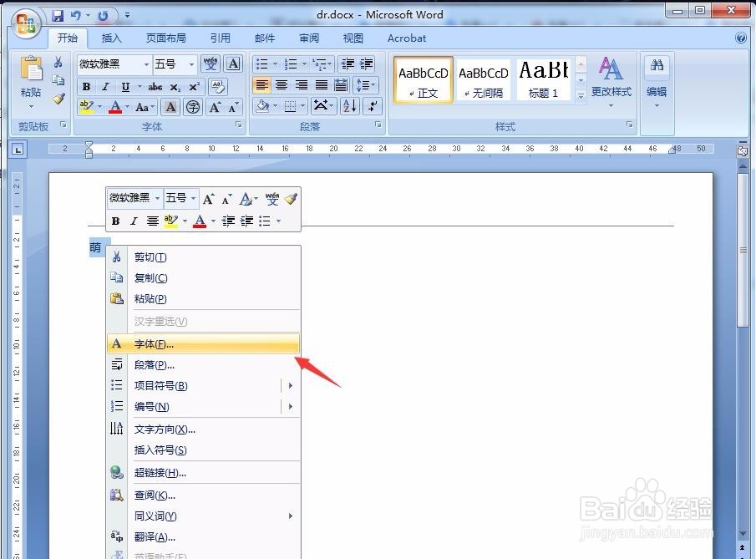Apply superscript formatting
This screenshot has width=756, height=559.
194,87
